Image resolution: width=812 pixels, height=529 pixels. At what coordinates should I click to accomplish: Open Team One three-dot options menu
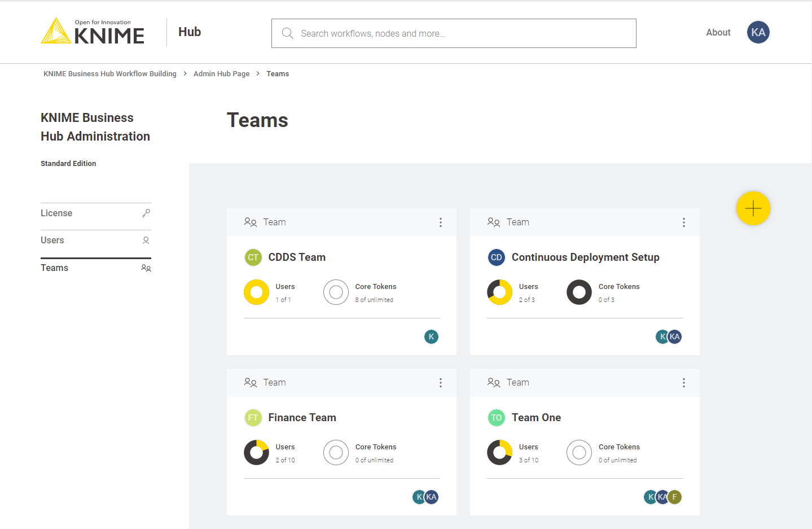coord(684,383)
